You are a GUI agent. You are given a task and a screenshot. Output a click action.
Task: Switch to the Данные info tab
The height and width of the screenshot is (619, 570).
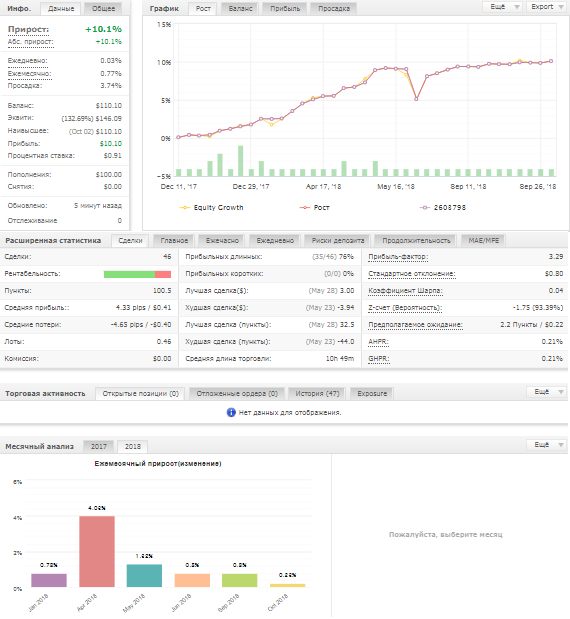pyautogui.click(x=61, y=9)
